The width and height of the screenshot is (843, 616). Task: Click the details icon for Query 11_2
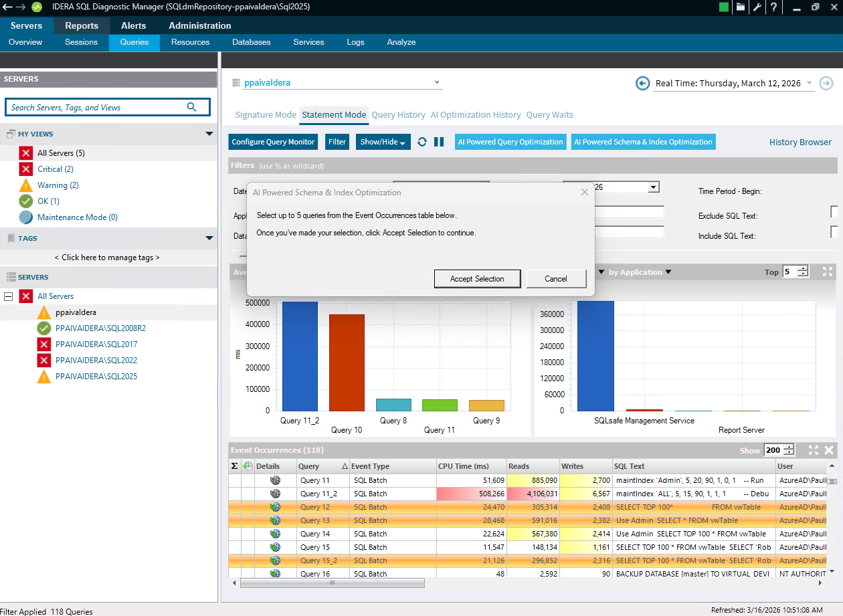[275, 494]
